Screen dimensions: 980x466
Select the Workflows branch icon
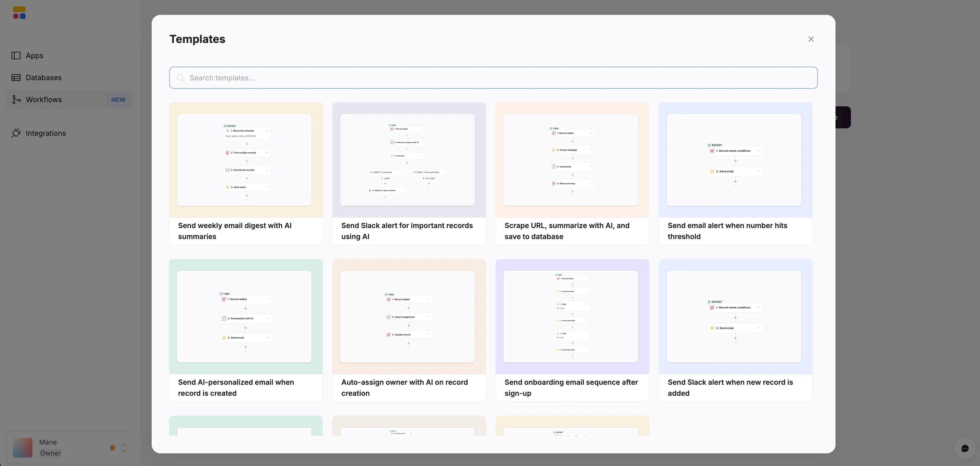[x=16, y=100]
